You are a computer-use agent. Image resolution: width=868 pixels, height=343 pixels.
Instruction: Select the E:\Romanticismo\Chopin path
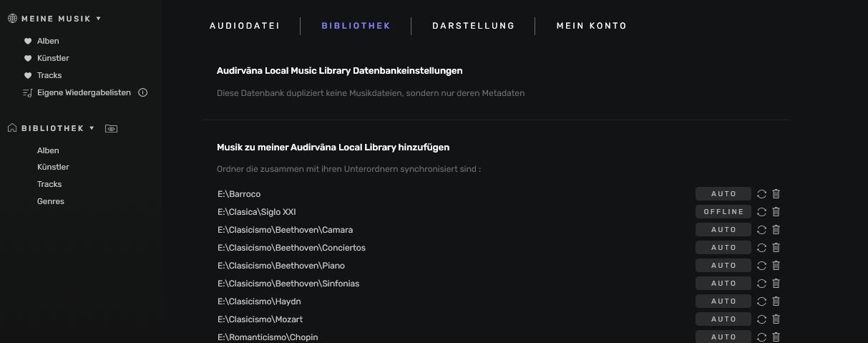268,337
